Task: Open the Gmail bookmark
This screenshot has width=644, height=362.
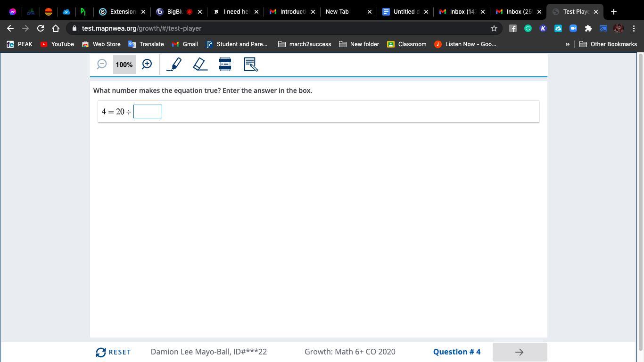Action: pyautogui.click(x=185, y=44)
